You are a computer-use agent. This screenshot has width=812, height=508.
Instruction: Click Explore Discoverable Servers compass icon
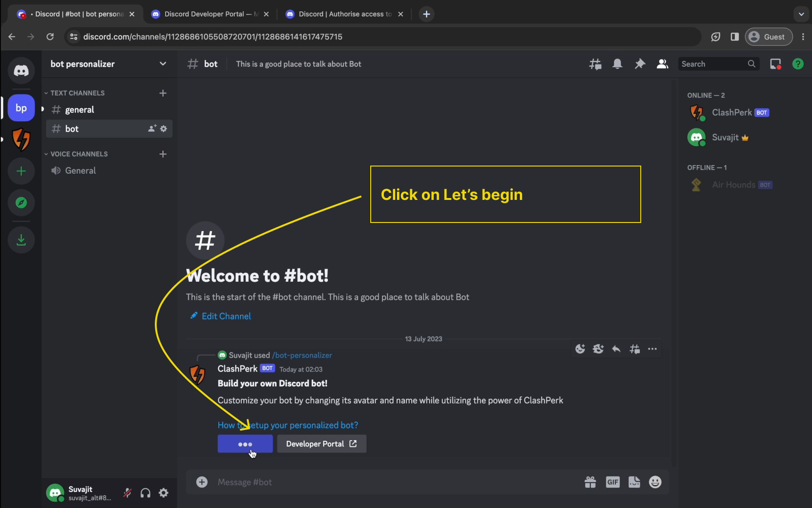click(x=21, y=203)
